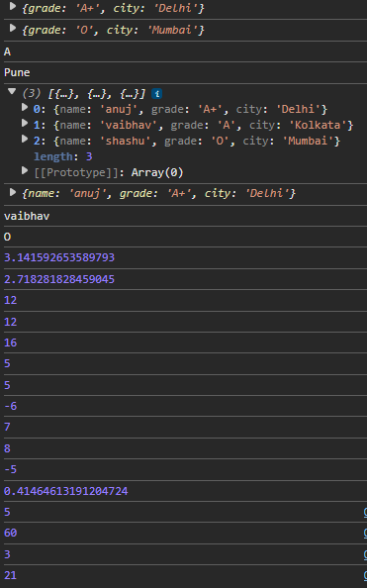Select the 3.141592653589793 value

point(59,257)
